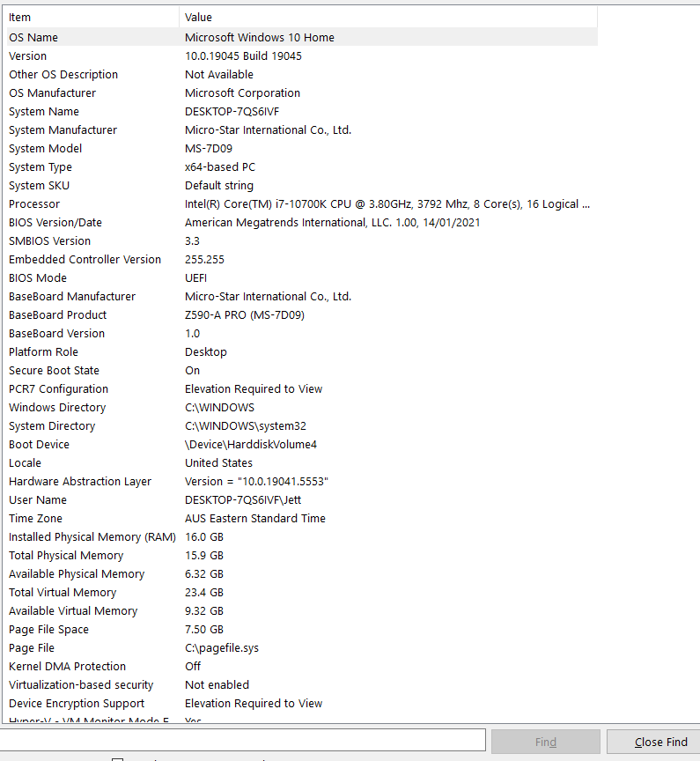This screenshot has width=700, height=761.
Task: Click the x64-based PC value
Action: tap(220, 167)
